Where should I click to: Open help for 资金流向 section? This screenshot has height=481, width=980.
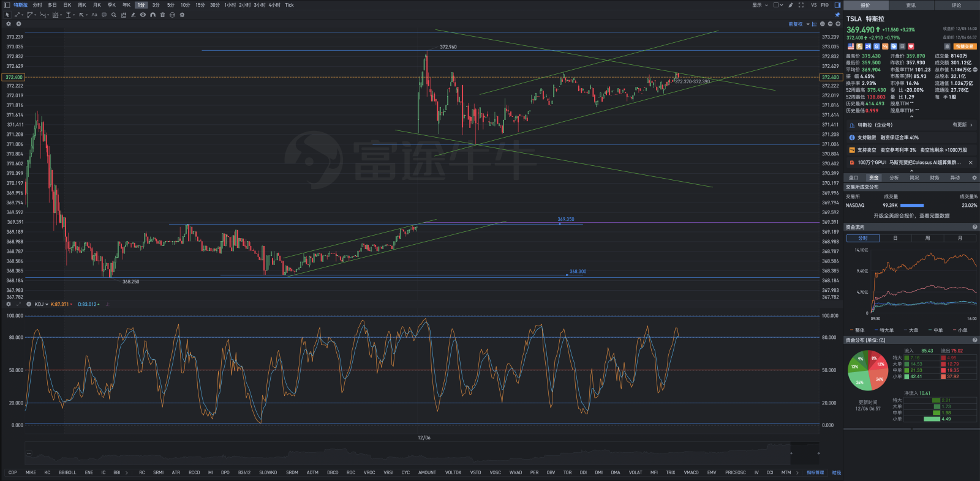[x=974, y=227]
